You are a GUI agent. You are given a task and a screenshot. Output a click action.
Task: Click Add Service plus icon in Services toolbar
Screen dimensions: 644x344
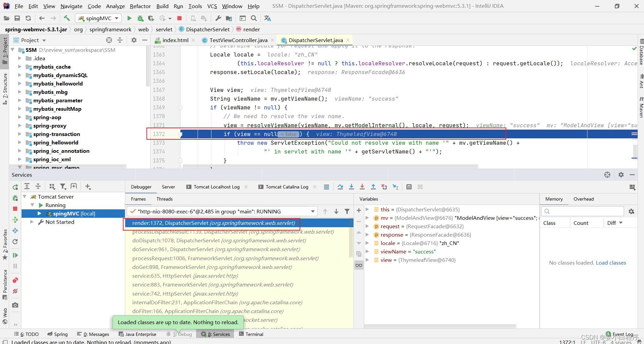click(x=88, y=186)
